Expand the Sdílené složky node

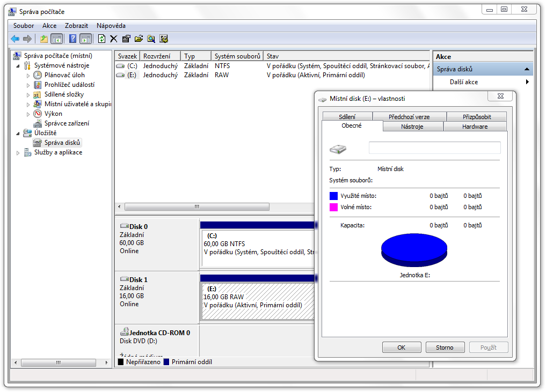point(28,94)
